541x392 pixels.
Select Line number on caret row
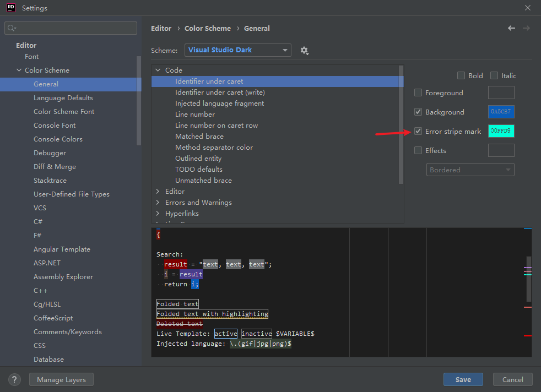[217, 126]
